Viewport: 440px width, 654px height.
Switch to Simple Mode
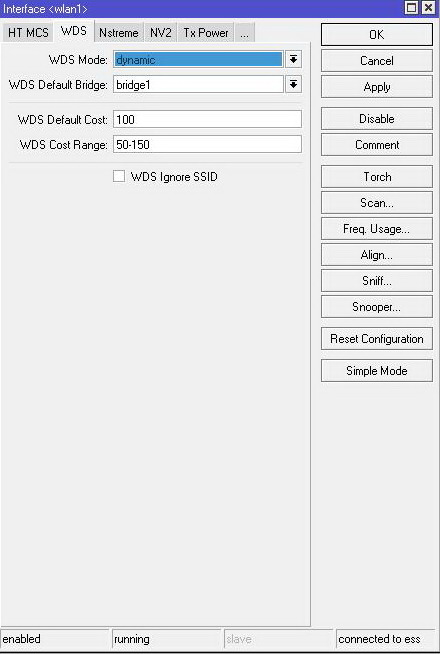(x=377, y=371)
